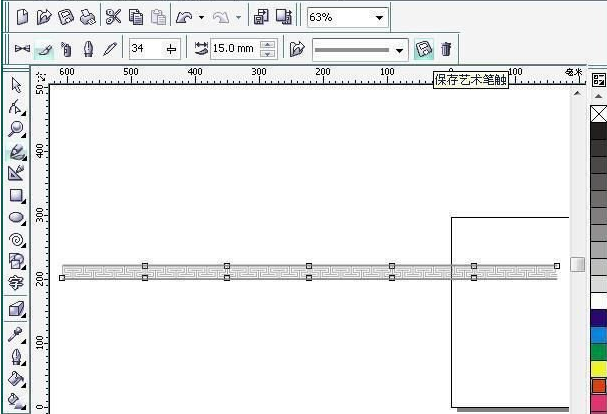Image resolution: width=607 pixels, height=414 pixels.
Task: Click the palette options icon at top
Action: [x=598, y=80]
